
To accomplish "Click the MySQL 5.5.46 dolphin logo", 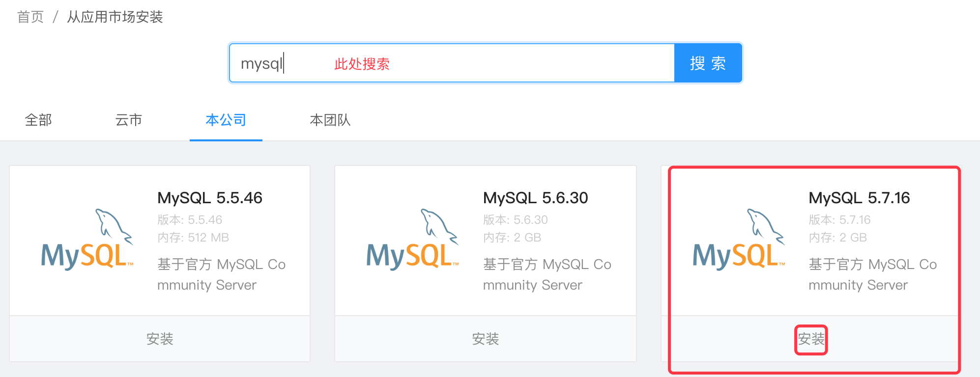I will [87, 239].
